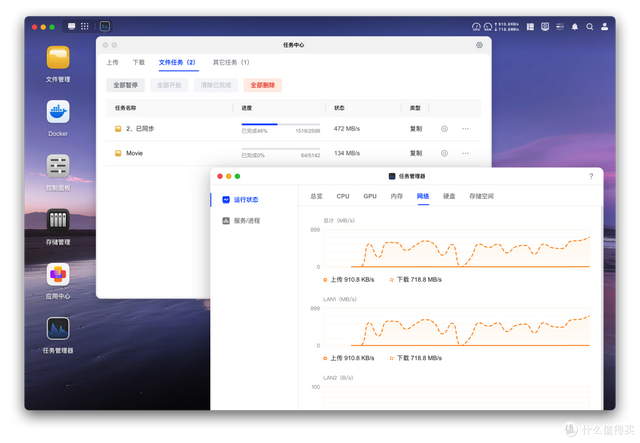The height and width of the screenshot is (443, 640).
Task: Click the help question mark in 任务管理器
Action: 591,176
